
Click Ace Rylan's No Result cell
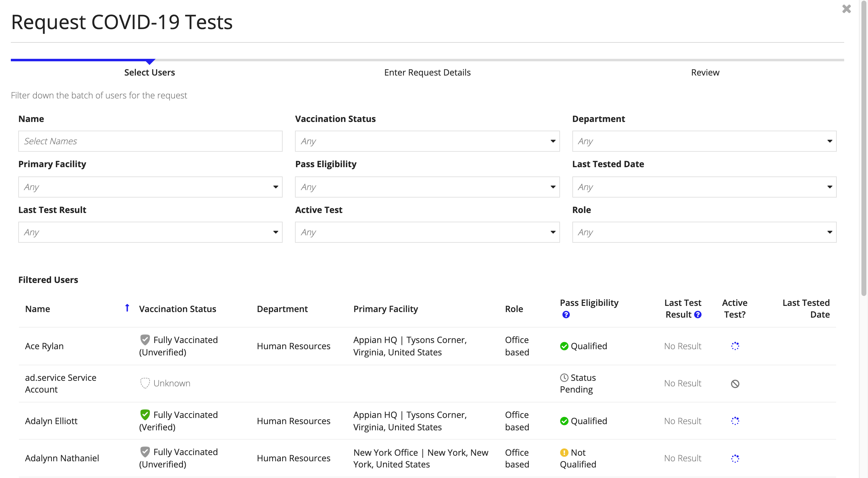pyautogui.click(x=682, y=346)
